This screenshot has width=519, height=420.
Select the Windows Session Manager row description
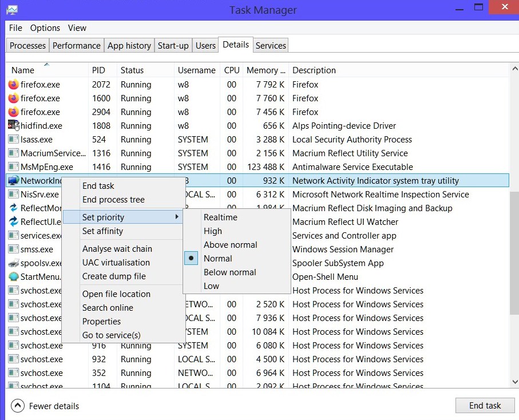343,249
